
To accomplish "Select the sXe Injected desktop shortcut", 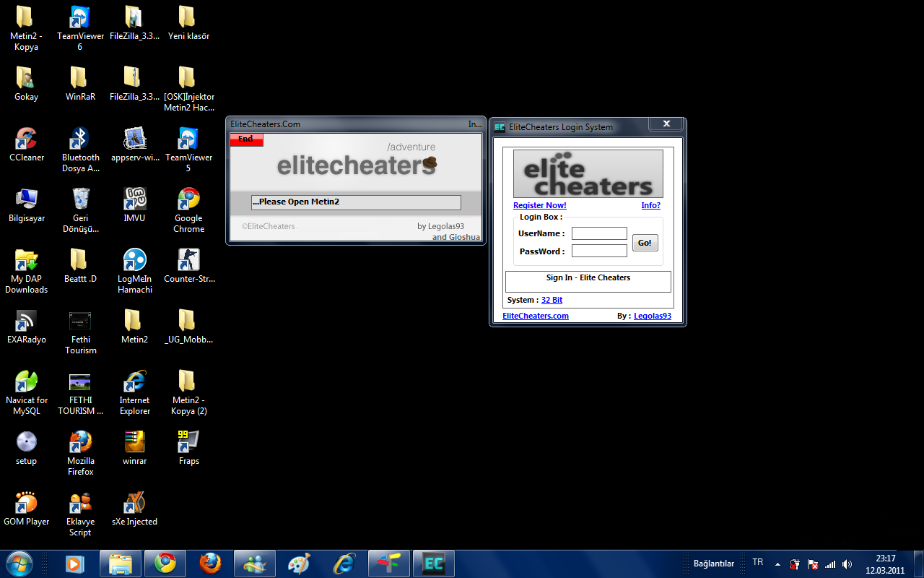I will click(x=135, y=509).
